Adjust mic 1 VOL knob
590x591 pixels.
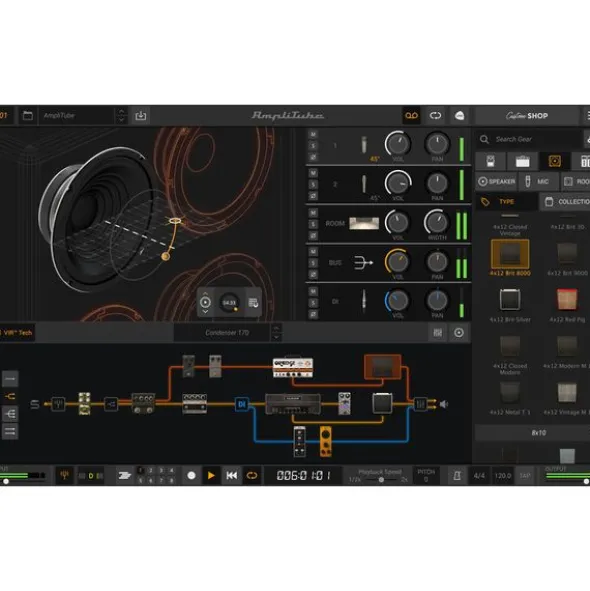[x=398, y=144]
